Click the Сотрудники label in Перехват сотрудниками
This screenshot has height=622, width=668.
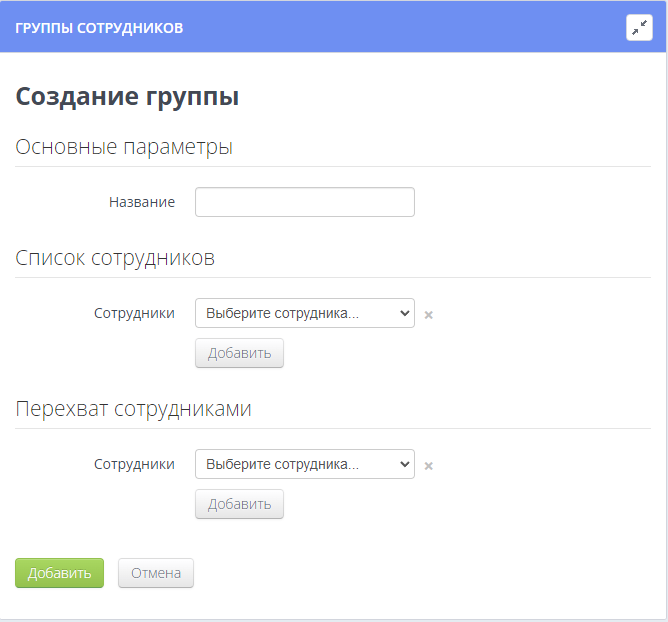click(x=134, y=464)
